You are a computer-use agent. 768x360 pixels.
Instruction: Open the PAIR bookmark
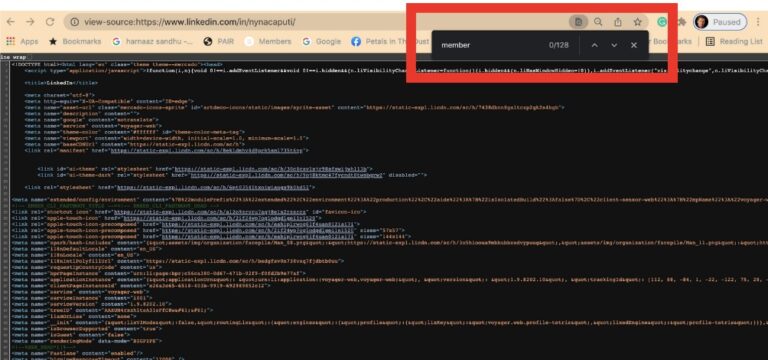tap(218, 42)
